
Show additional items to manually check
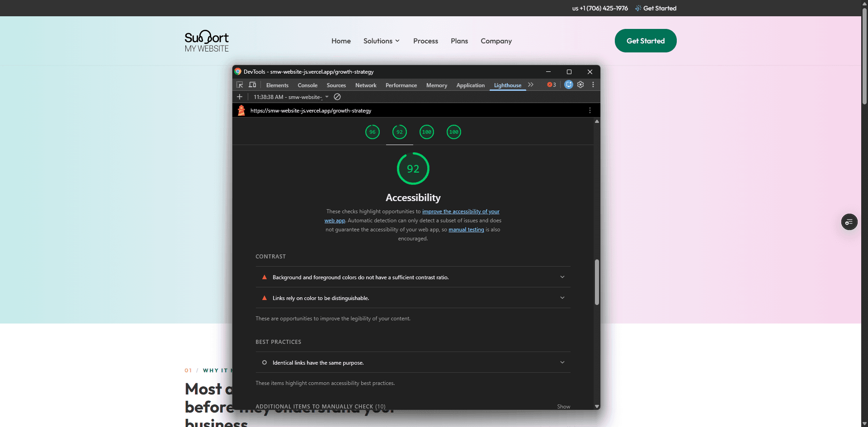click(563, 407)
